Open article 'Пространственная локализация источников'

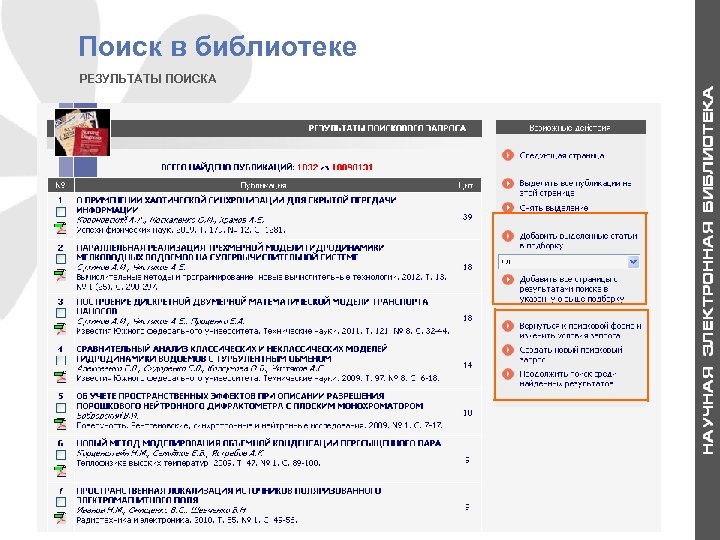tap(229, 495)
